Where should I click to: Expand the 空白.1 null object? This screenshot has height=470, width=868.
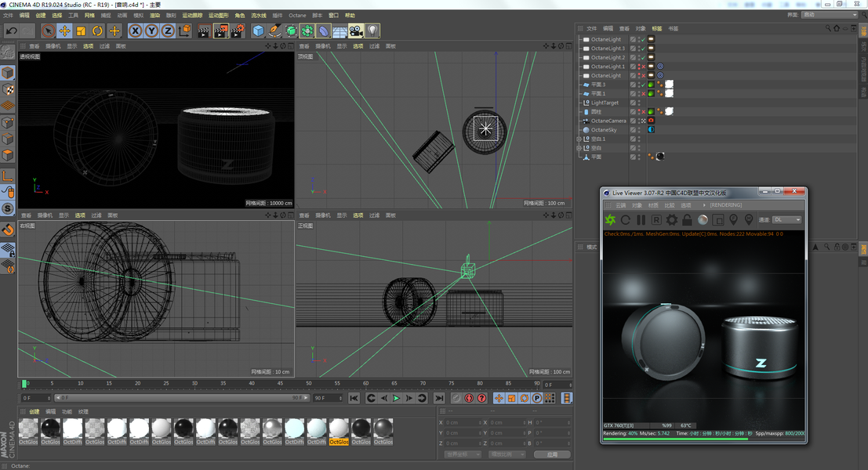[x=579, y=139]
